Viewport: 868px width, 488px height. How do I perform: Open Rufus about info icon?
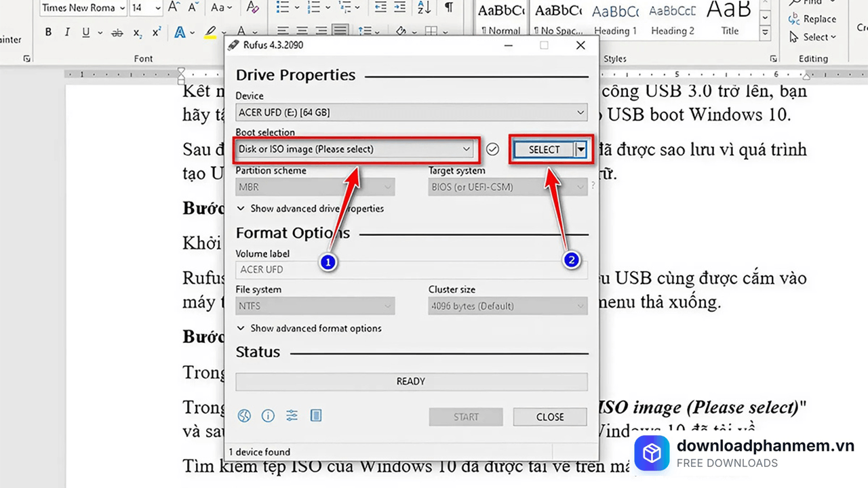268,416
